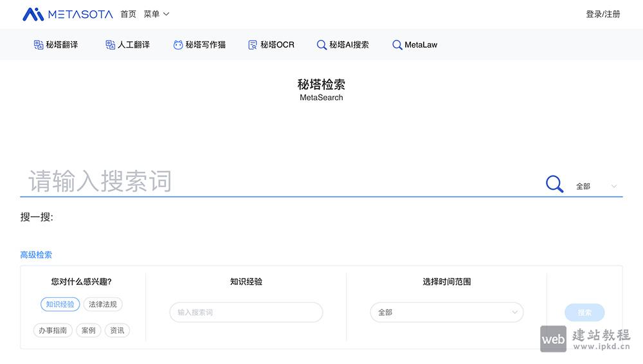Select the 人工翻译 nav label
Image resolution: width=643 pixels, height=364 pixels.
[x=134, y=45]
